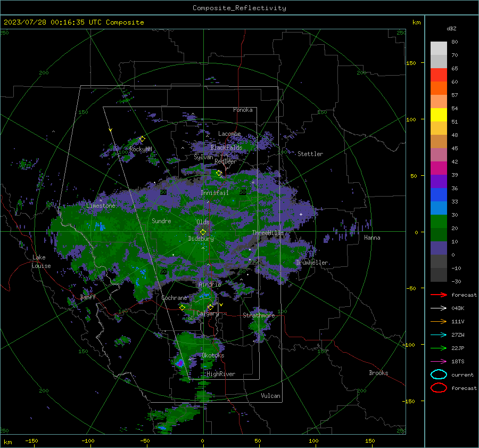The height and width of the screenshot is (448, 479).
Task: Click the Sundre town label
Action: click(161, 221)
